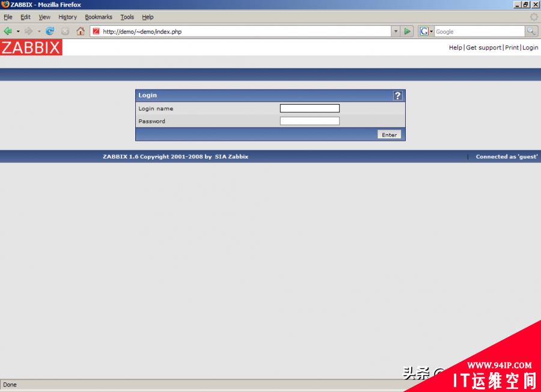Open the Bookmarks menu

[99, 17]
